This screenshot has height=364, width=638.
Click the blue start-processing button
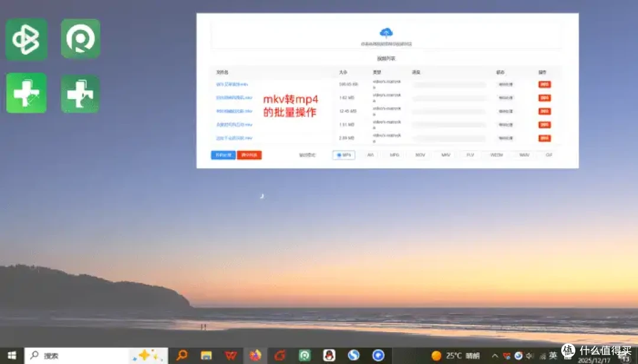coord(223,155)
